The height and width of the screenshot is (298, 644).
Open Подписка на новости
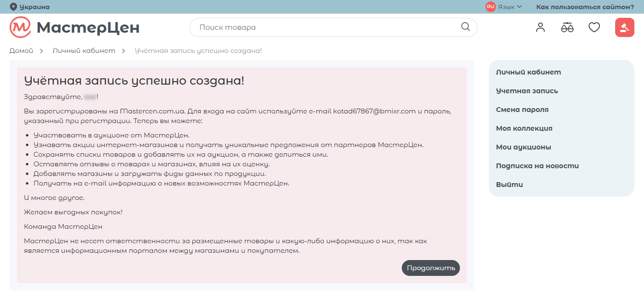pyautogui.click(x=537, y=165)
